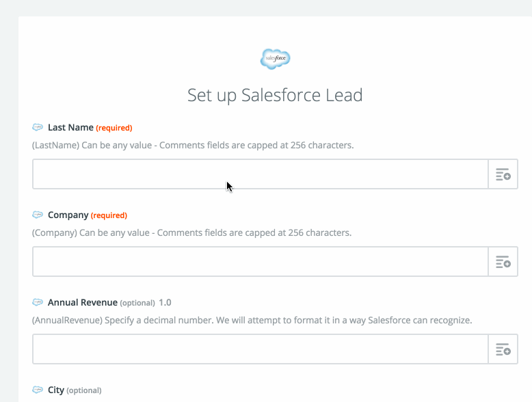Click the Last Name field label
Screen dimensions: 532x402
70,128
